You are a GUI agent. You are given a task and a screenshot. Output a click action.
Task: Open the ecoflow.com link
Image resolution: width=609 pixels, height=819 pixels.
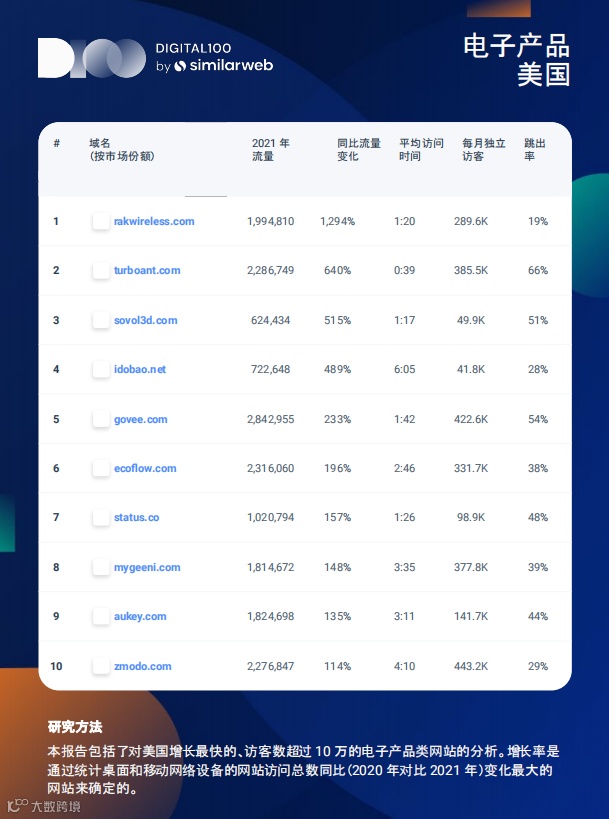145,469
